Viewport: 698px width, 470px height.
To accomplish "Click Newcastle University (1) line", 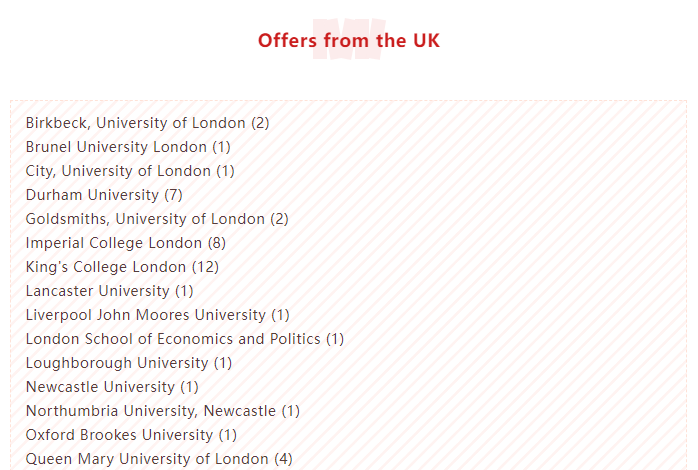I will point(112,387).
